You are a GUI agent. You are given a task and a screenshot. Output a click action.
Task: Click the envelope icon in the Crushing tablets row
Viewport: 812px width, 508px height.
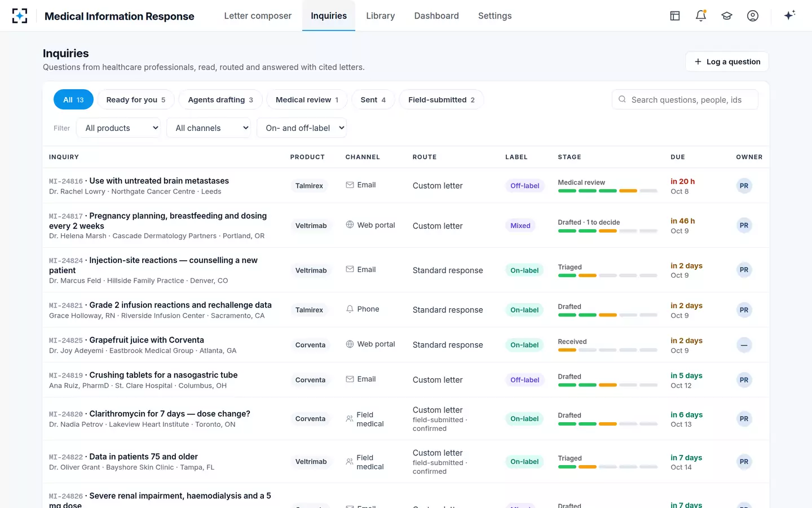[350, 379]
